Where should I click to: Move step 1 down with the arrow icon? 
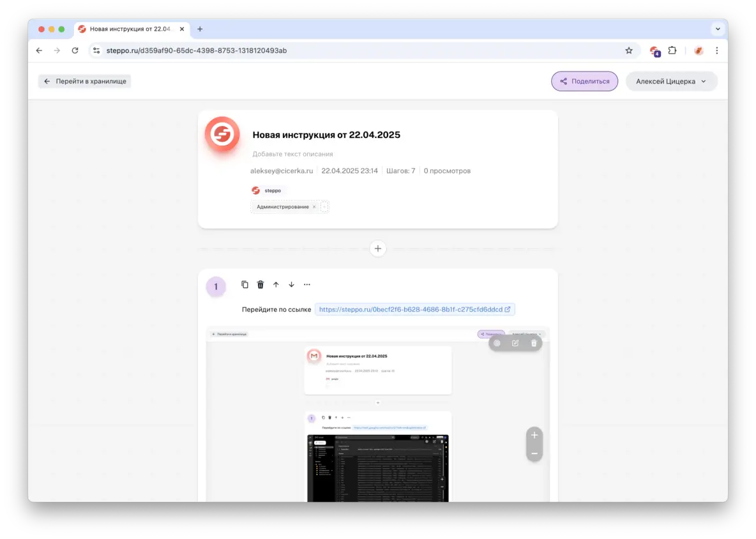pos(291,284)
